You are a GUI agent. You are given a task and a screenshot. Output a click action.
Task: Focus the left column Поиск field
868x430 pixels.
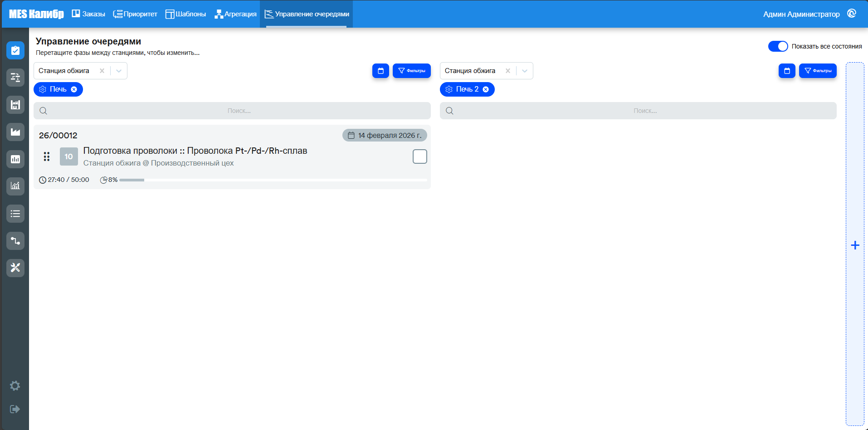point(232,111)
